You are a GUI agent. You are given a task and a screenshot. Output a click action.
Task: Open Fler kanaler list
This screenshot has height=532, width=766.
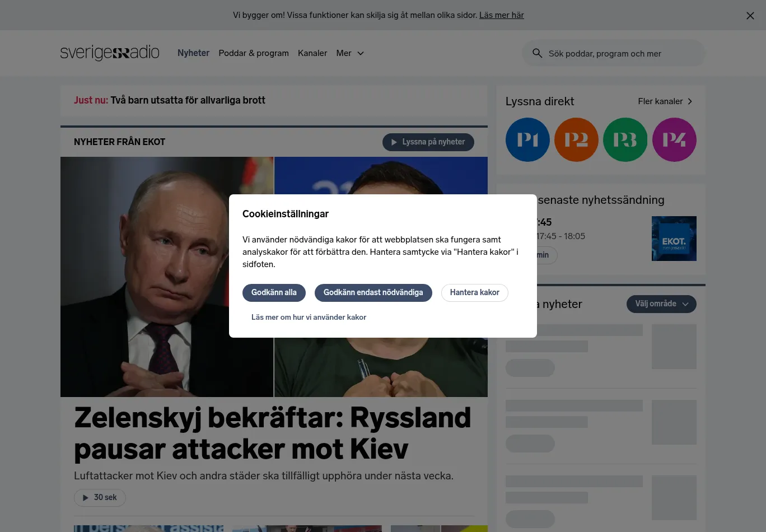point(665,101)
